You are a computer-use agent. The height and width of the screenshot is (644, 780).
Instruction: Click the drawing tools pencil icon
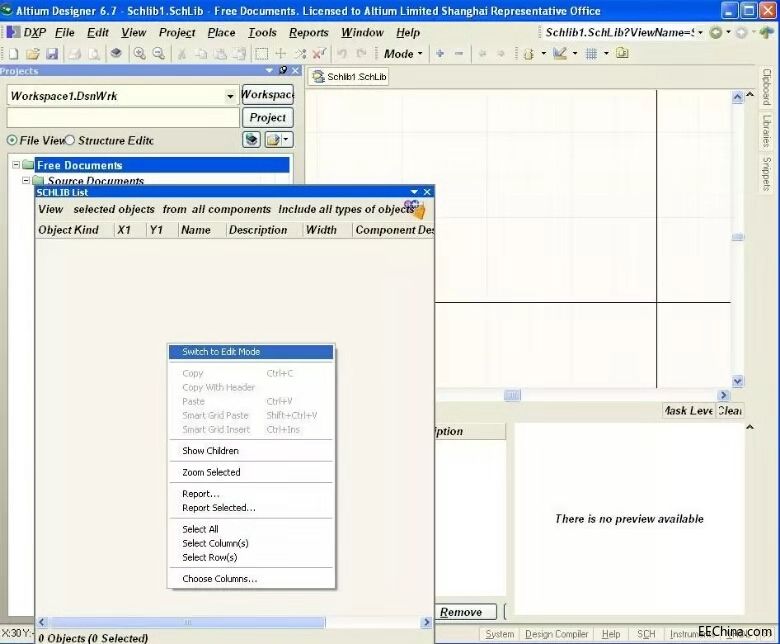coord(560,53)
